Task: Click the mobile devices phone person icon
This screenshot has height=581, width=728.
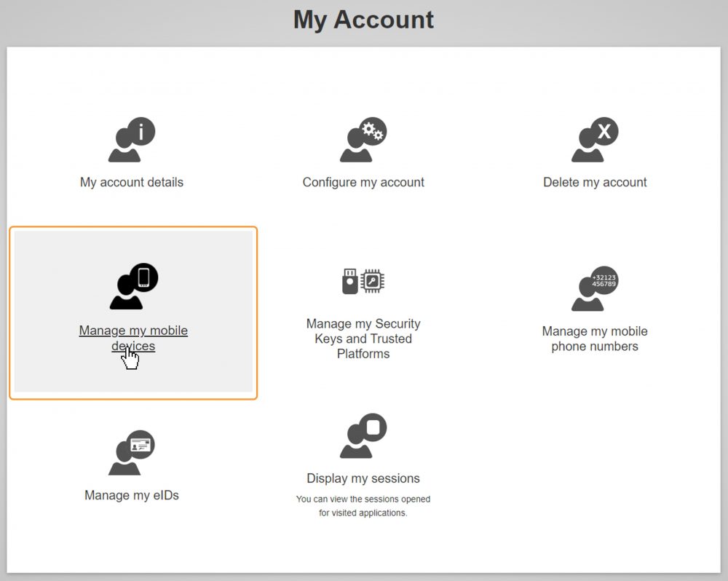Action: (x=133, y=286)
